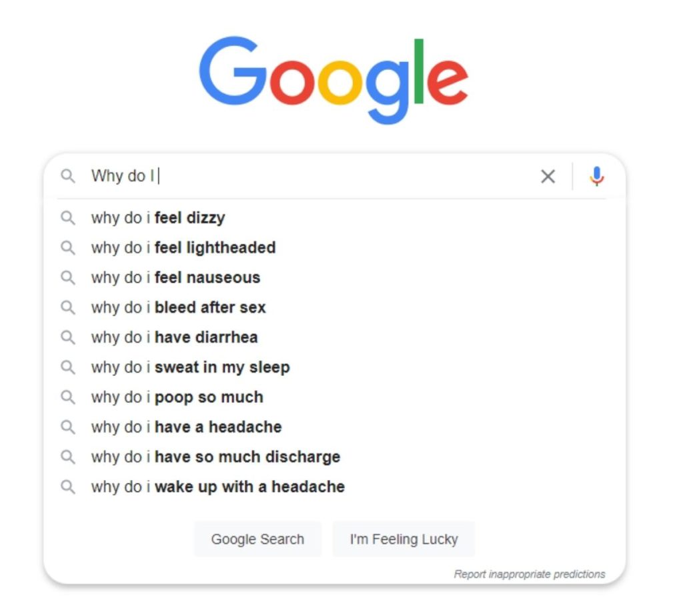Click the X to clear the search query
This screenshot has width=683, height=616.
548,176
